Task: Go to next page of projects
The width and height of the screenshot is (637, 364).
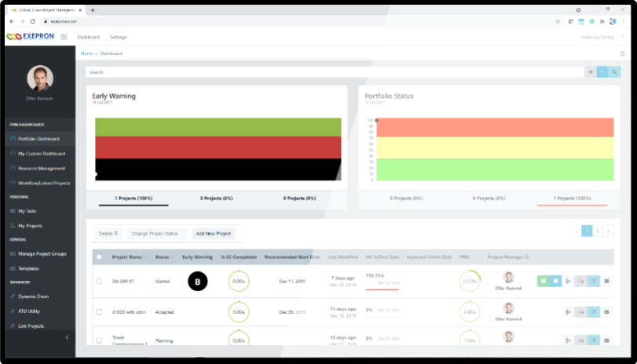Action: (608, 231)
